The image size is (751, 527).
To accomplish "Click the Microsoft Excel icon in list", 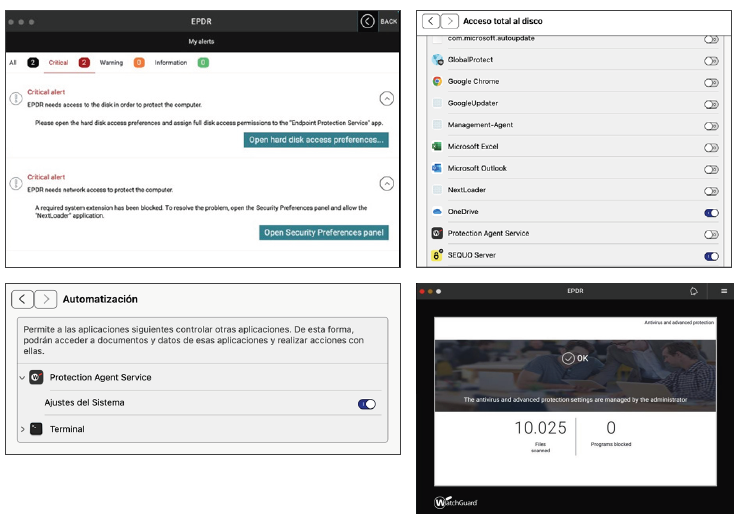I will pyautogui.click(x=437, y=147).
